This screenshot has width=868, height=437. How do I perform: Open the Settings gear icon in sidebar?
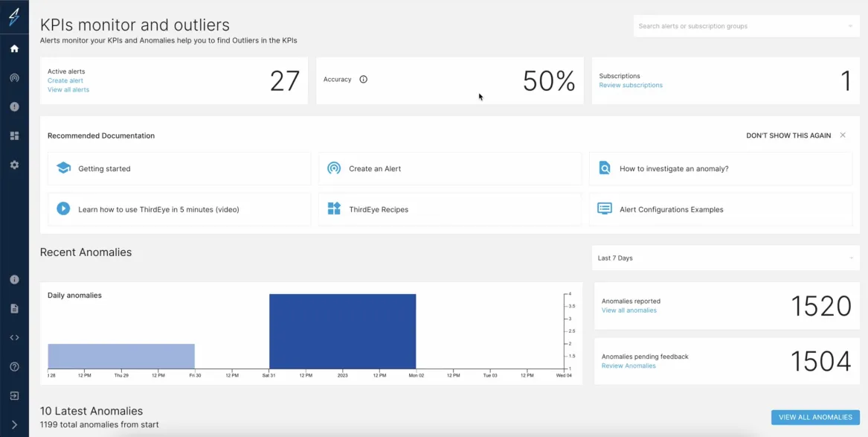[x=14, y=165]
